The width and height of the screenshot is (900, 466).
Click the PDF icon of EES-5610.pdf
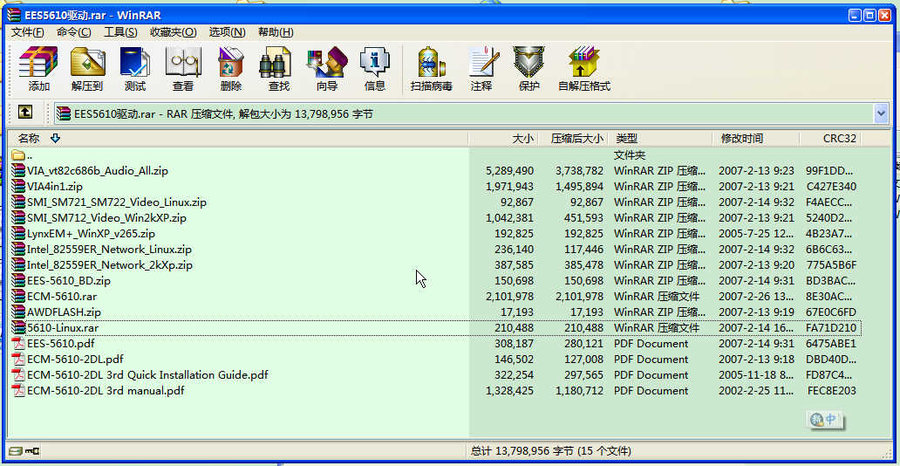click(18, 344)
